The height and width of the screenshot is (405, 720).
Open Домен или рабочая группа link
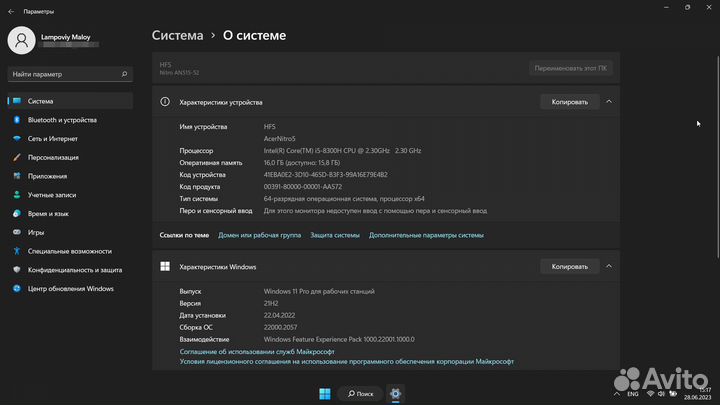coord(259,235)
